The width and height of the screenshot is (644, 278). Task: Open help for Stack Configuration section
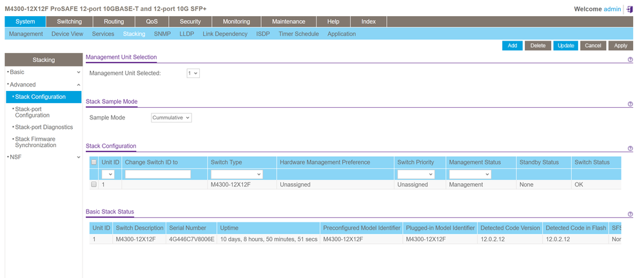[630, 148]
